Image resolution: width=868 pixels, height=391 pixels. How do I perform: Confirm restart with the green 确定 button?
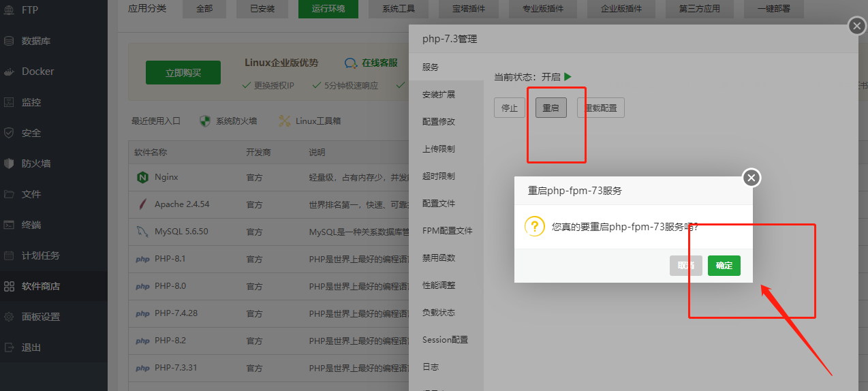(724, 266)
